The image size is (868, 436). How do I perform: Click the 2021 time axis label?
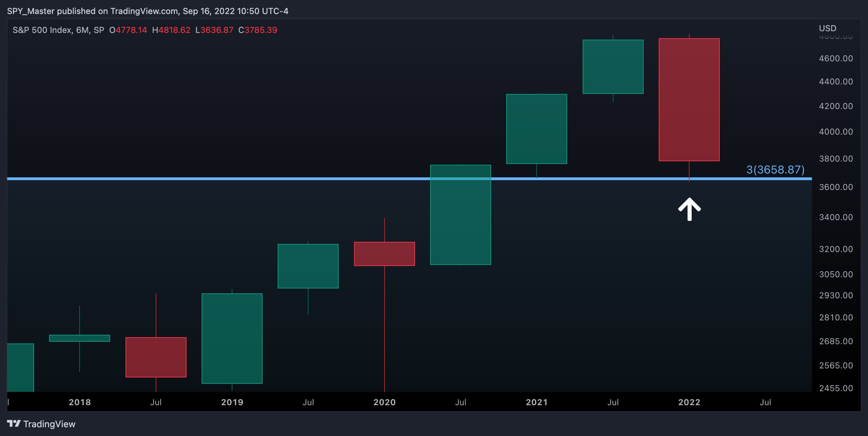537,402
